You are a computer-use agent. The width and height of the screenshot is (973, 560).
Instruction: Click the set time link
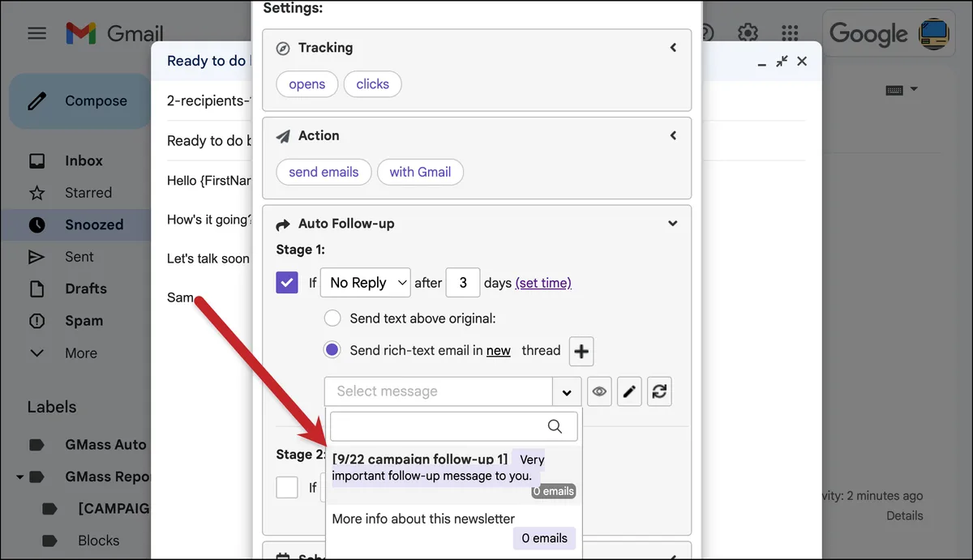[543, 283]
